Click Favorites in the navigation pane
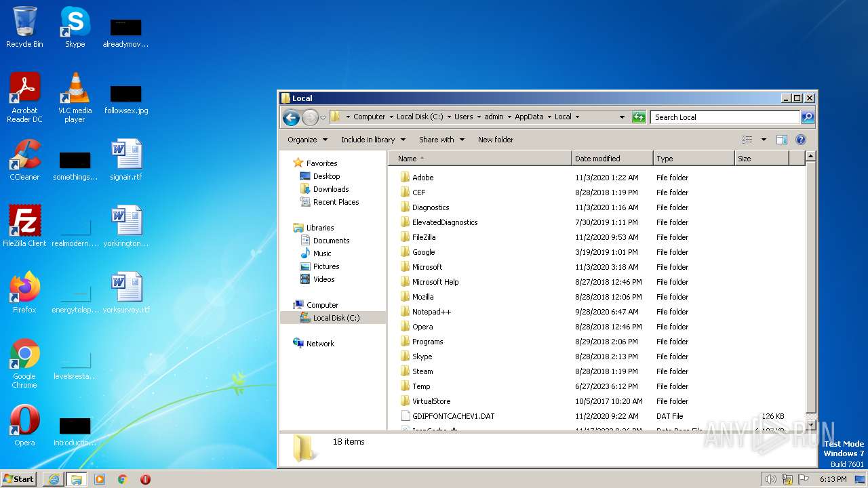Image resolution: width=868 pixels, height=488 pixels. click(x=321, y=163)
